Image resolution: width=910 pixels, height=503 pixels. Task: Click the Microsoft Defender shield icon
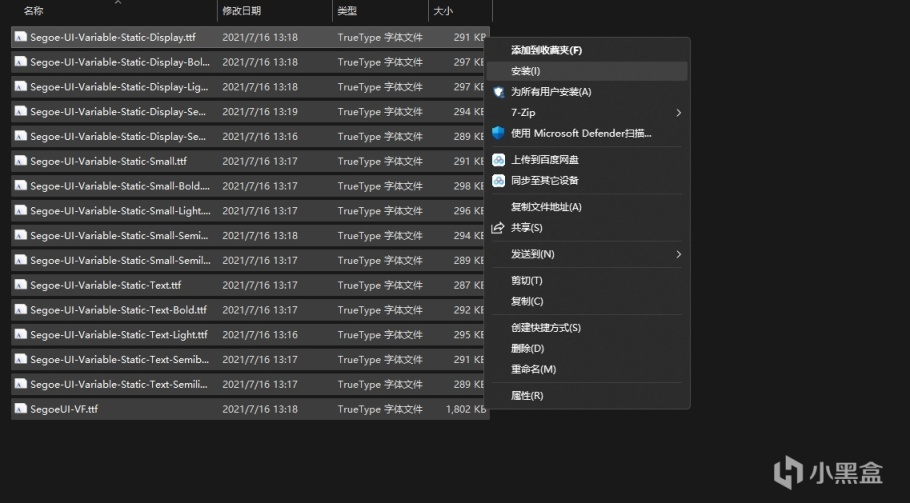498,133
